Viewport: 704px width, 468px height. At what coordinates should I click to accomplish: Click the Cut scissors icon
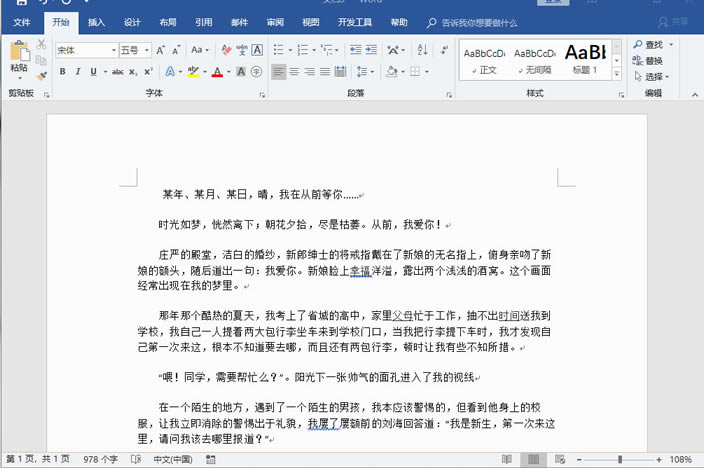pos(41,44)
